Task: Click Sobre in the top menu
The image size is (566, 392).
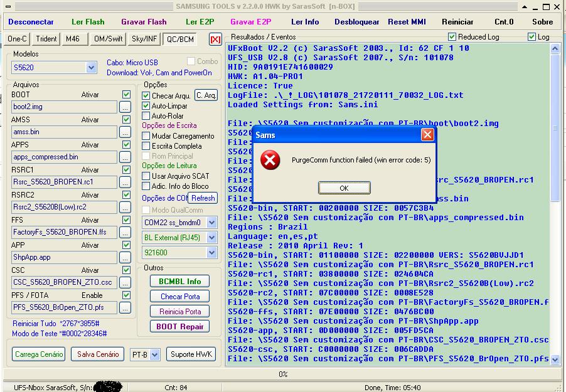Action: [543, 22]
